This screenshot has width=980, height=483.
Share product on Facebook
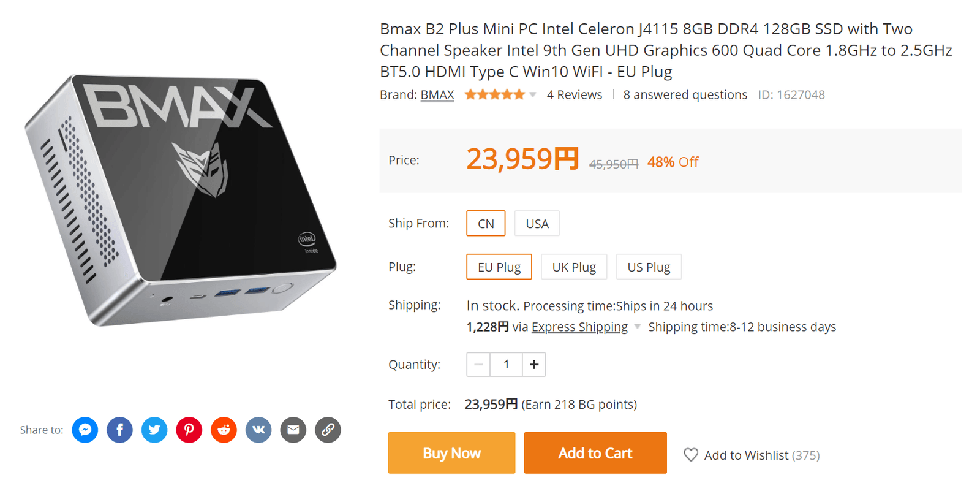[119, 430]
